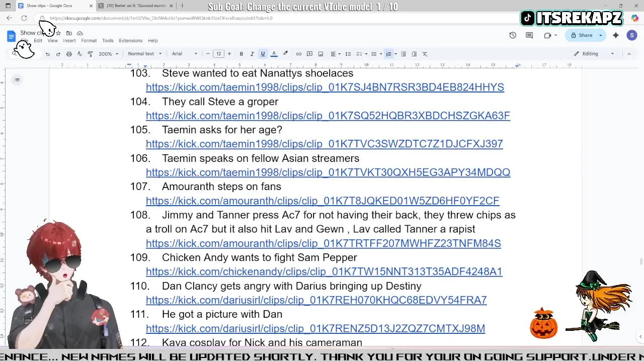Open the chickenandy clip link

[x=324, y=271]
